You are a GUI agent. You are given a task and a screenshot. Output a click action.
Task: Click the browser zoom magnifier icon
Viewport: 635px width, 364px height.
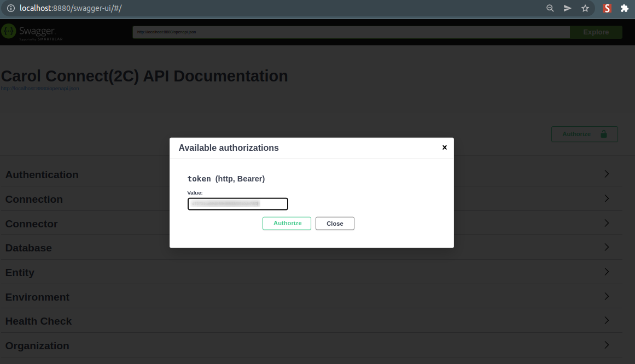[550, 8]
